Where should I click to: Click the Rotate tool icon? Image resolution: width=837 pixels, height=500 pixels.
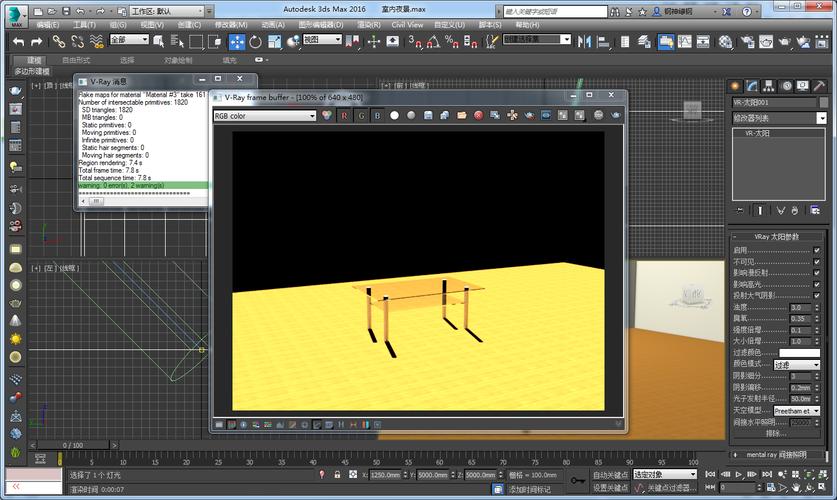pos(256,41)
